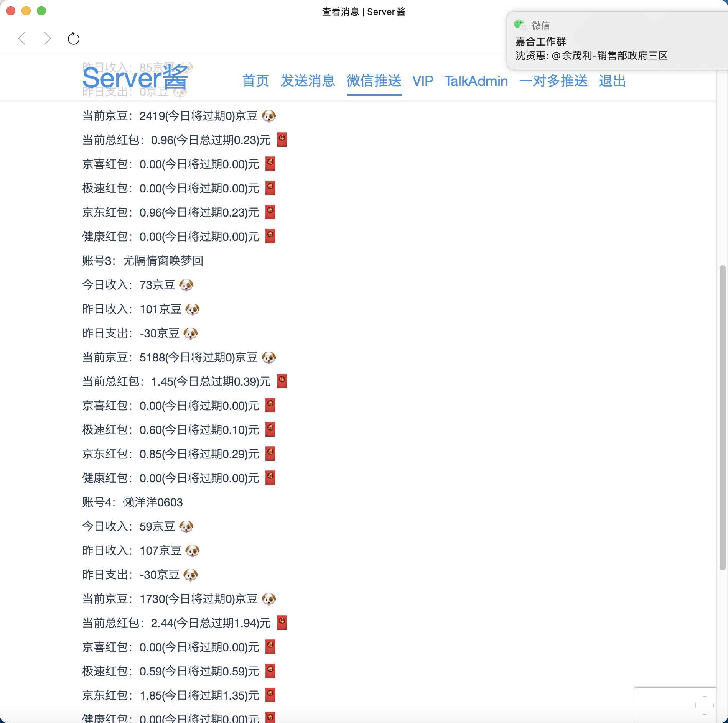The width and height of the screenshot is (728, 723).
Task: Click red envelope beside 当前总红包 2.44
Action: tap(282, 623)
